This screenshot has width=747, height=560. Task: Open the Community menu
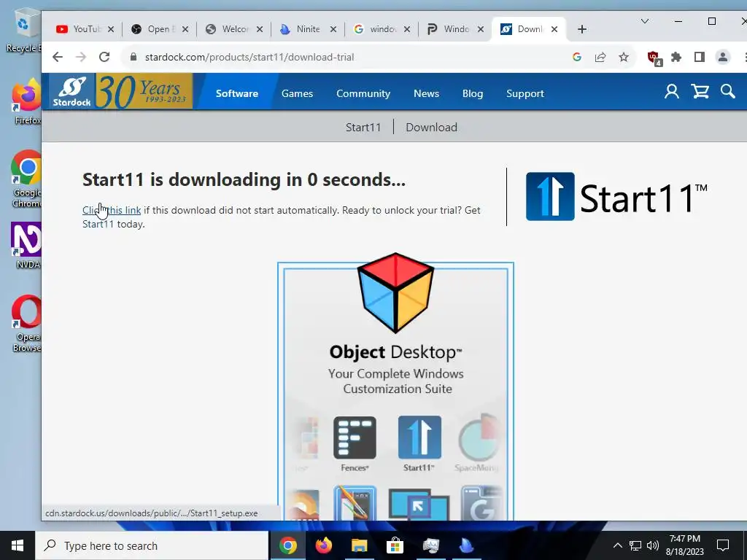point(363,93)
